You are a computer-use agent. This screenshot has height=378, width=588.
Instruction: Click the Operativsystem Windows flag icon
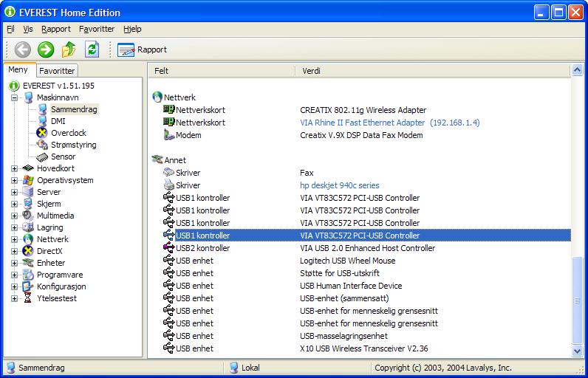(x=28, y=180)
